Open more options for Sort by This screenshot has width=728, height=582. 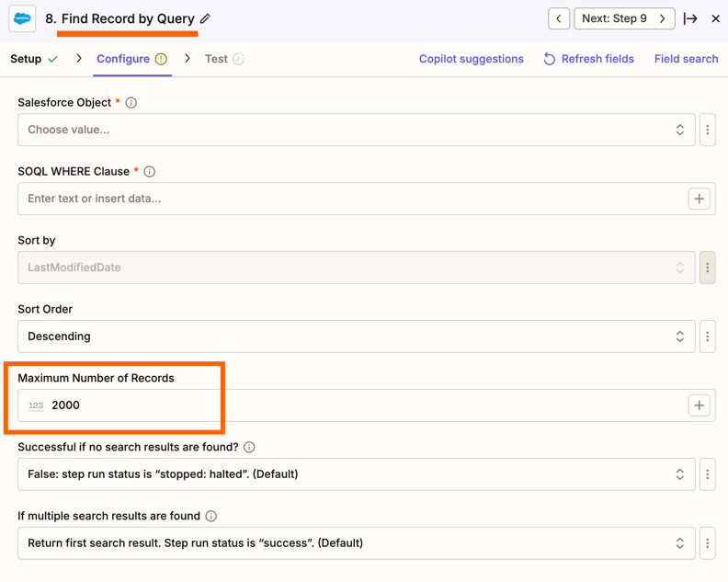(707, 268)
